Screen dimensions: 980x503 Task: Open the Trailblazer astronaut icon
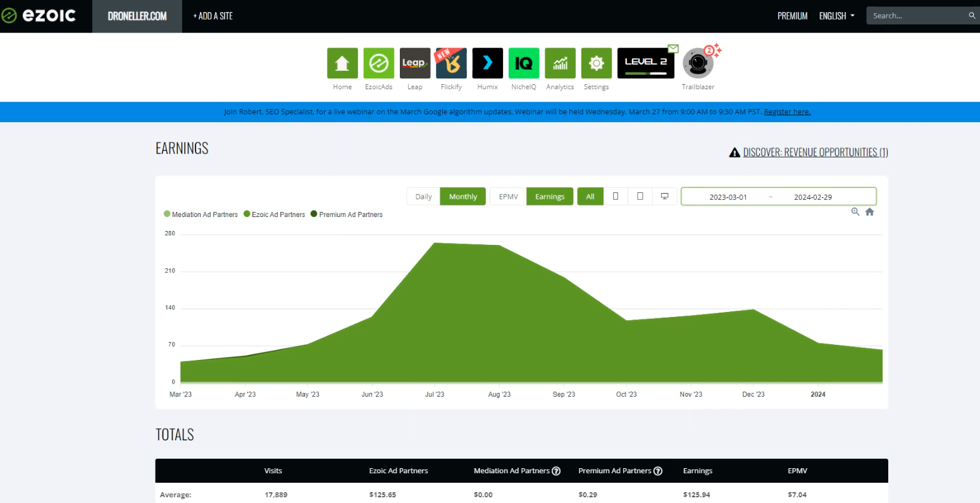pos(698,63)
